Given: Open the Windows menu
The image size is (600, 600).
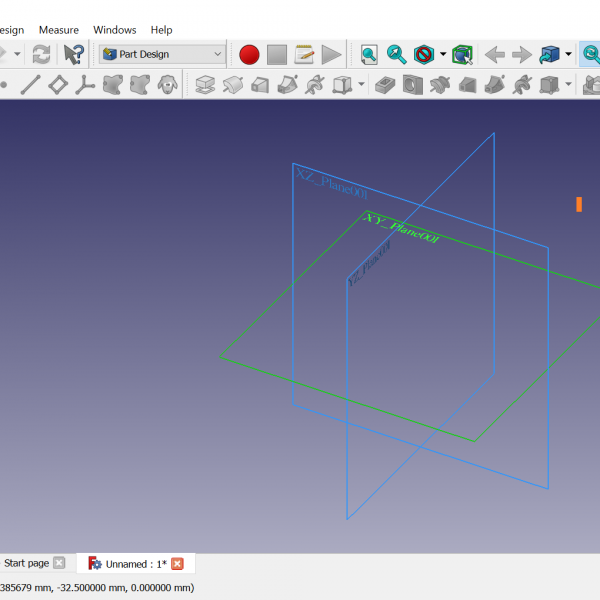Looking at the screenshot, I should [x=114, y=30].
